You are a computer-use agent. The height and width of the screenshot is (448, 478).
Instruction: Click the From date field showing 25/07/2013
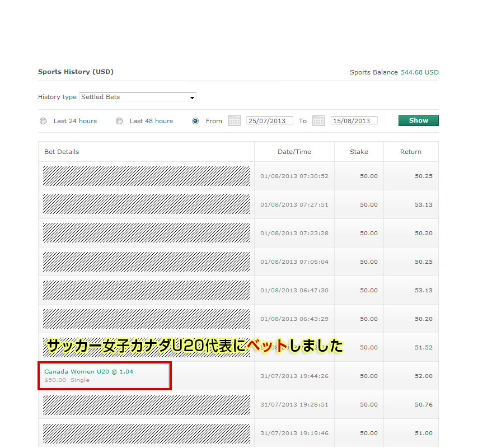269,121
